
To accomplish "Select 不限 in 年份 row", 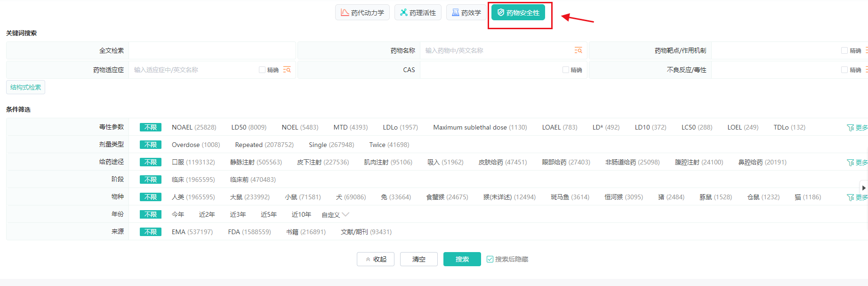I will (x=151, y=214).
